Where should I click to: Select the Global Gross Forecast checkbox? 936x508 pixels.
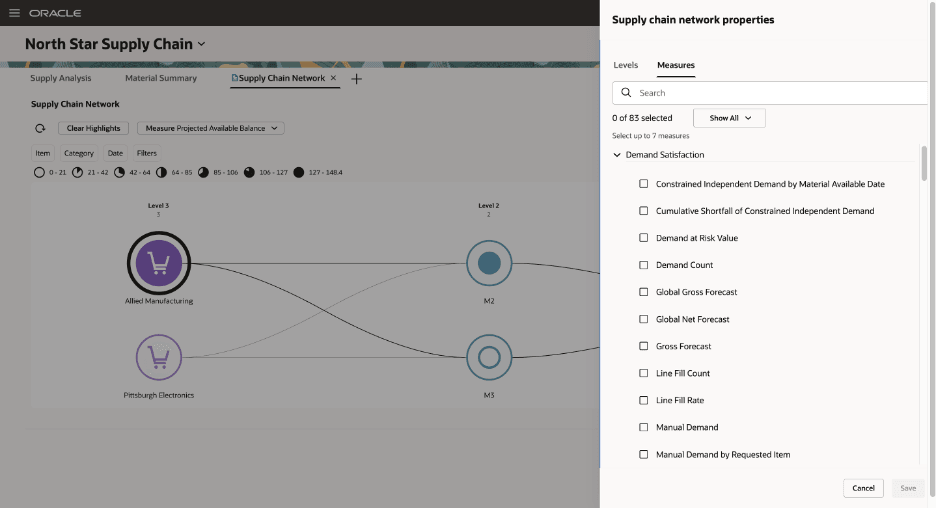pyautogui.click(x=644, y=292)
